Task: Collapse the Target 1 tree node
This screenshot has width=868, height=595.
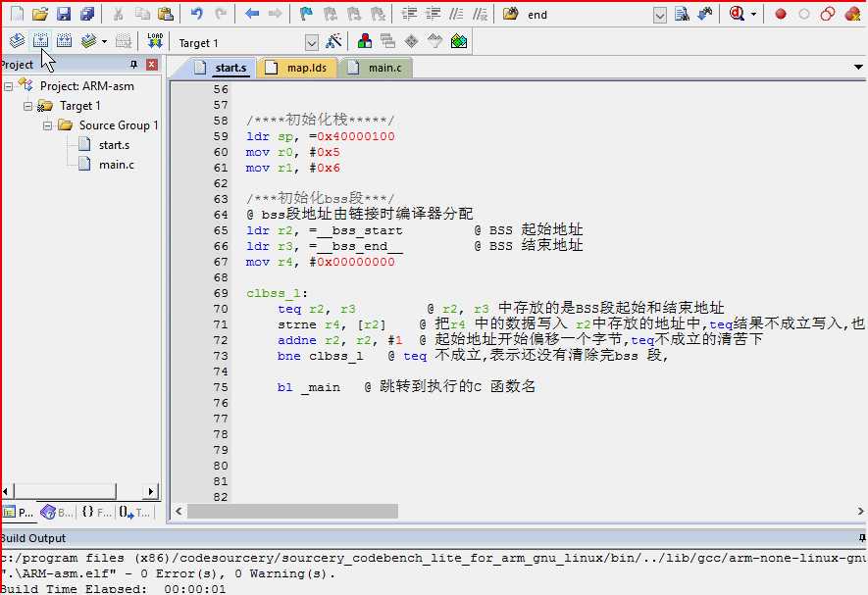Action: [28, 106]
